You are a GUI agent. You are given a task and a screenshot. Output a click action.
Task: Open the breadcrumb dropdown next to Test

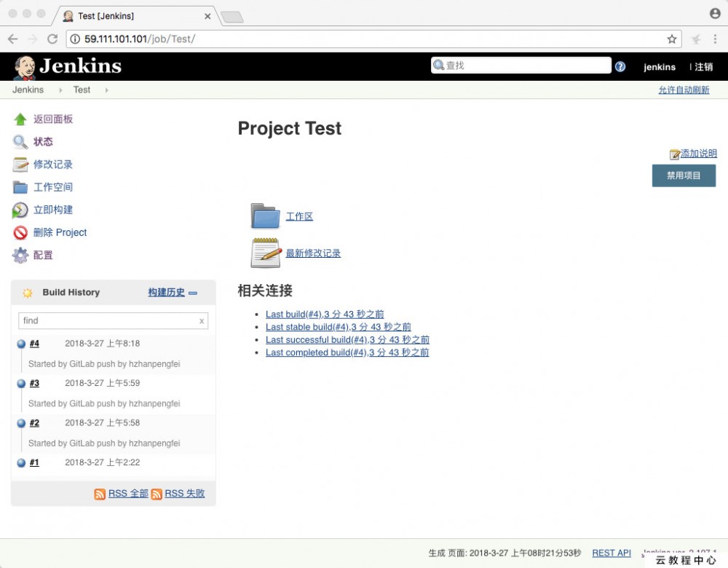107,90
